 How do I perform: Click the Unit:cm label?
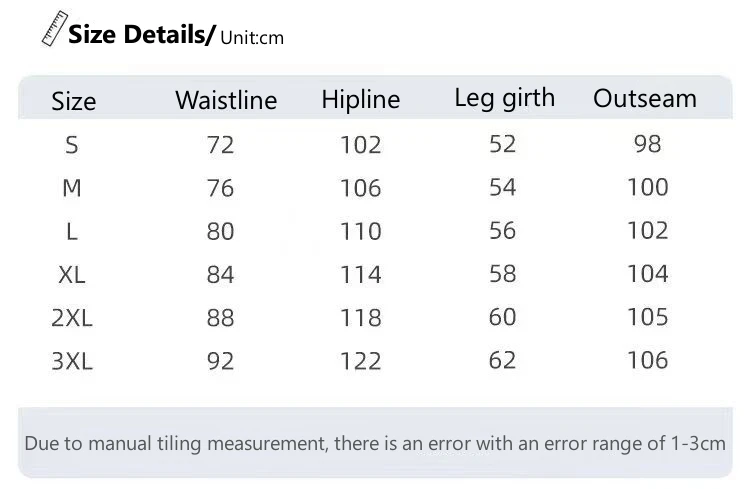click(x=251, y=38)
